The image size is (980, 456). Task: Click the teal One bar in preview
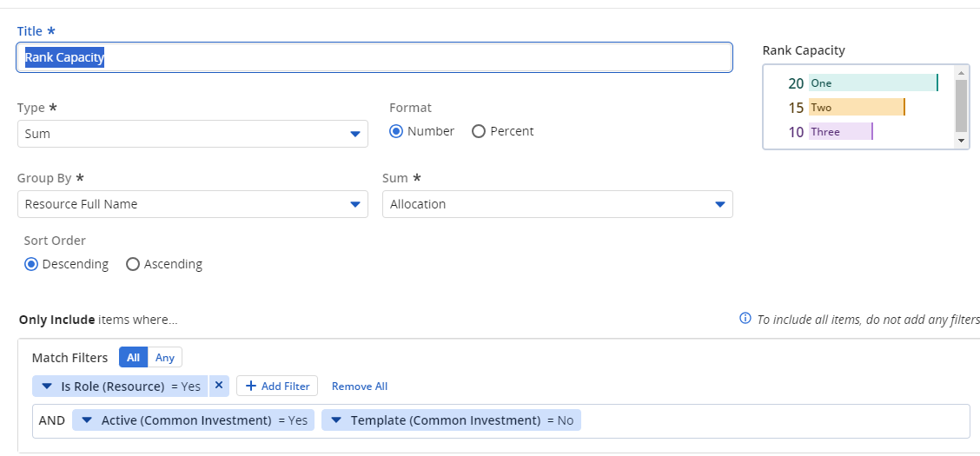click(x=872, y=83)
